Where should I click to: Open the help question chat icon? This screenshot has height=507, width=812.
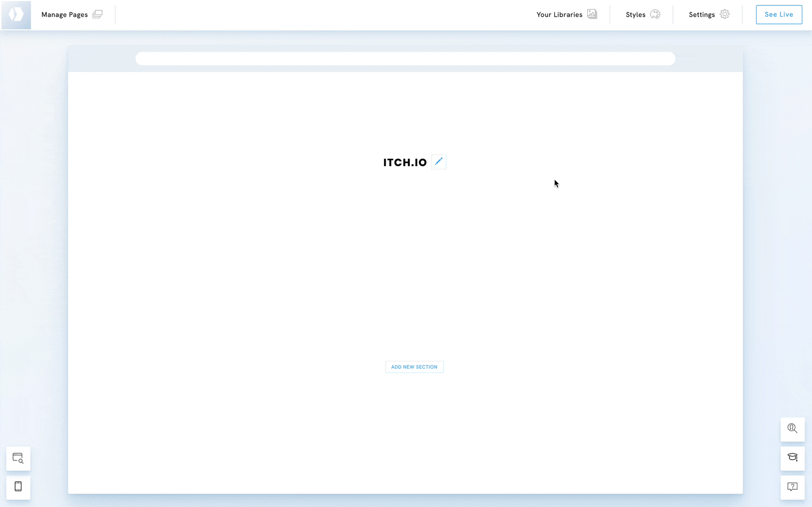(x=793, y=487)
